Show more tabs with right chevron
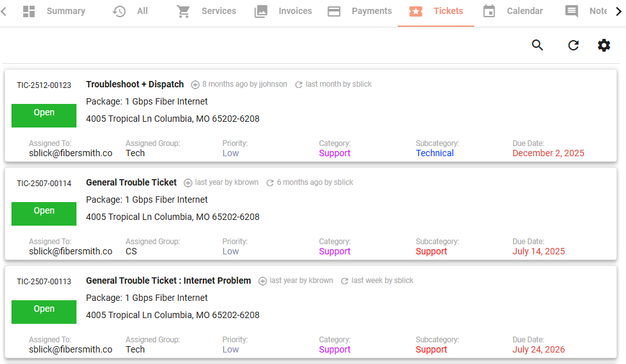This screenshot has height=364, width=626. tap(618, 11)
